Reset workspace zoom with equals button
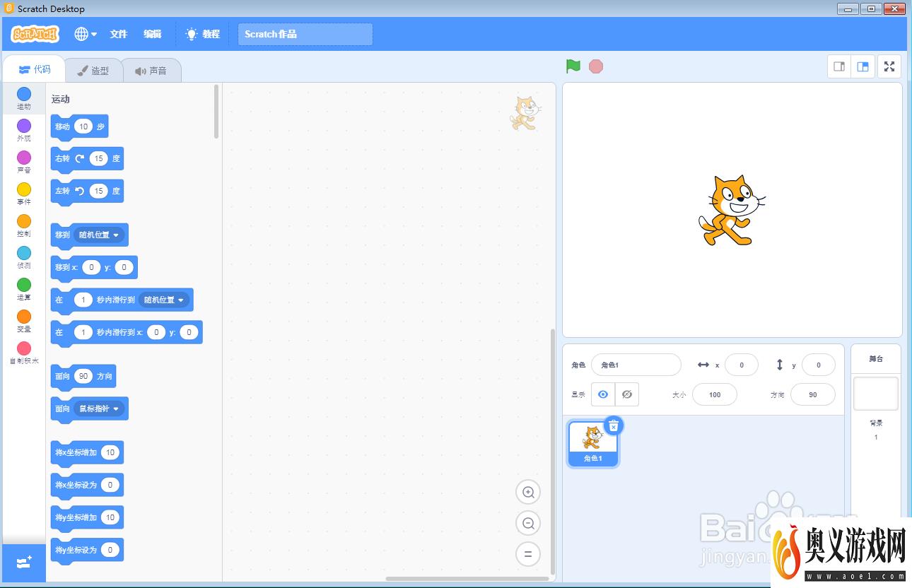The height and width of the screenshot is (588, 912). click(528, 553)
